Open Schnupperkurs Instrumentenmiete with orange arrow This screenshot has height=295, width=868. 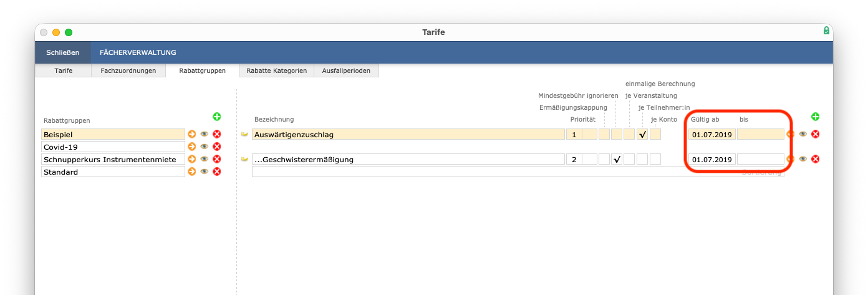(192, 159)
